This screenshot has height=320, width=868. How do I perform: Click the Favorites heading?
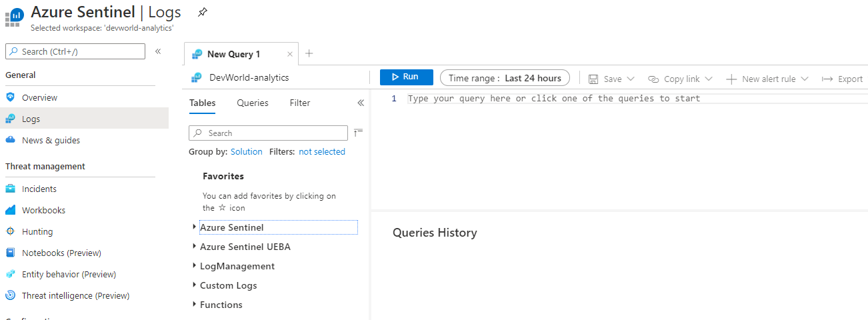[223, 176]
